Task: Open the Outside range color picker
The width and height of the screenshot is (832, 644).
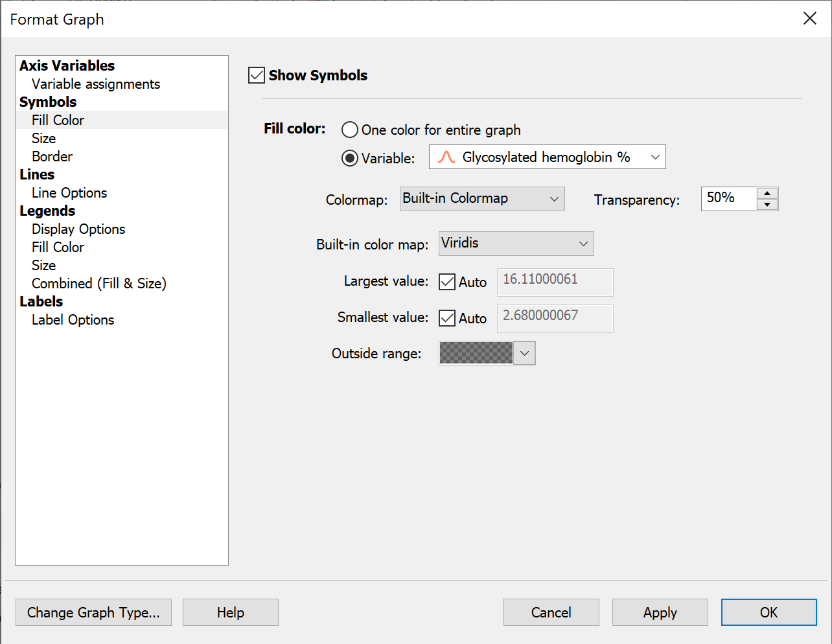Action: (525, 353)
